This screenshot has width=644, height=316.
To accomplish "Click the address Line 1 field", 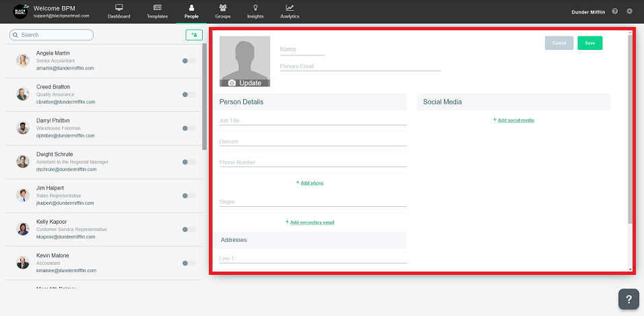I will point(313,259).
